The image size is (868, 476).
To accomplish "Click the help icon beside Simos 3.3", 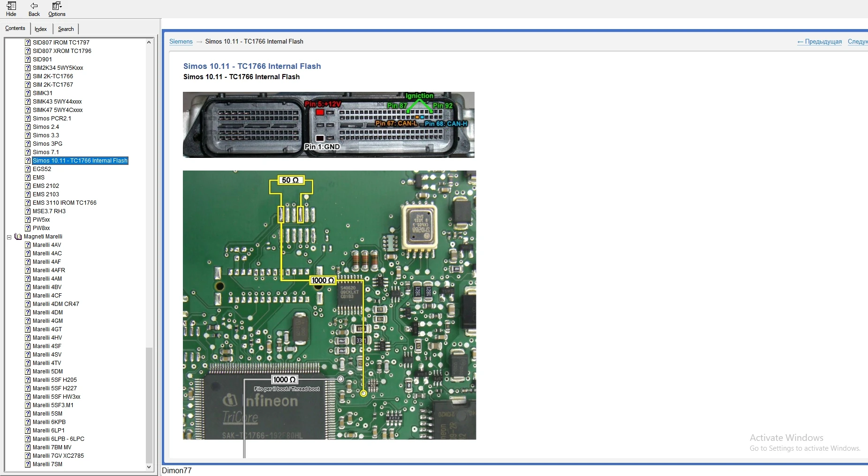I will pos(28,135).
